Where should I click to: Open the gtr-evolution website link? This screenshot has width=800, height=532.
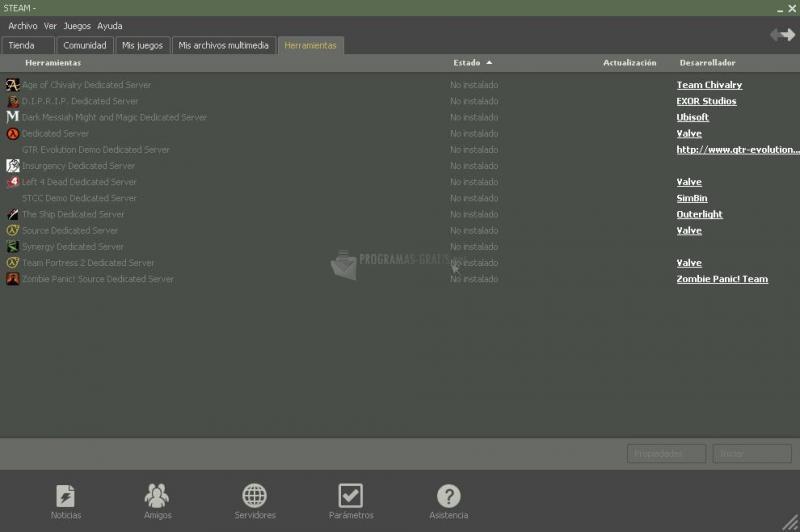click(x=738, y=149)
